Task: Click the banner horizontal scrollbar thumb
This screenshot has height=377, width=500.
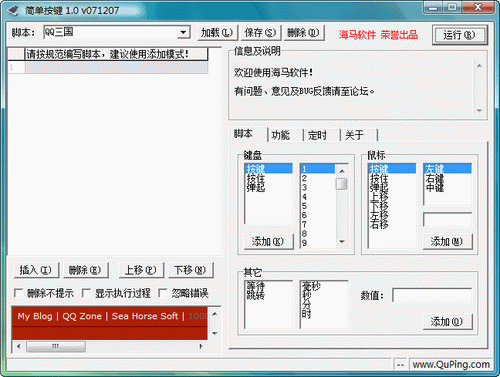Action: (x=56, y=346)
